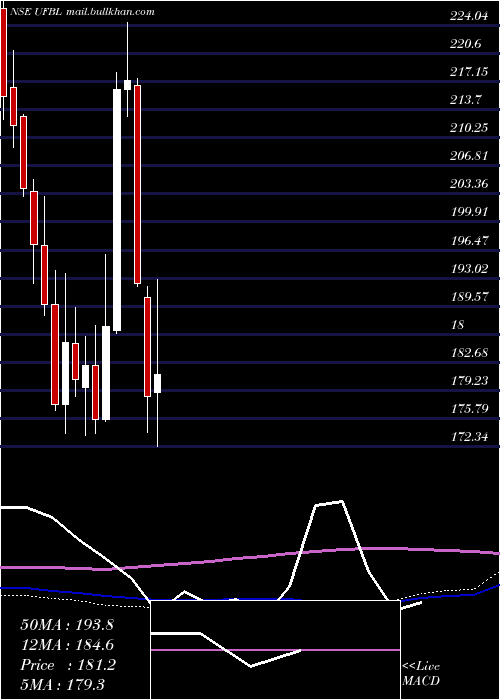
Task: Select the 172.34 price axis label
Action: coord(469,437)
